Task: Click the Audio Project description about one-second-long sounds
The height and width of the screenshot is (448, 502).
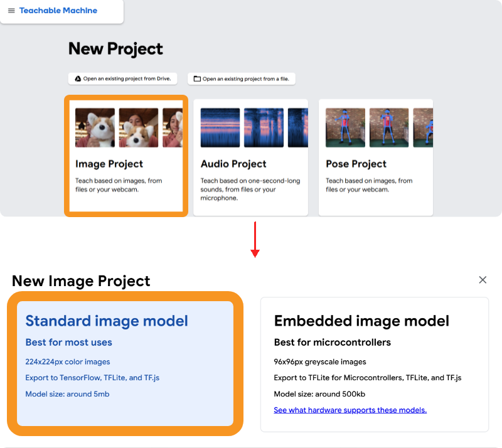Action: click(250, 189)
